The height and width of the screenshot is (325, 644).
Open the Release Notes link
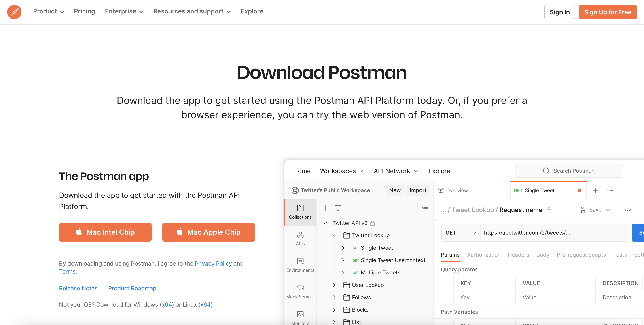[x=78, y=288]
